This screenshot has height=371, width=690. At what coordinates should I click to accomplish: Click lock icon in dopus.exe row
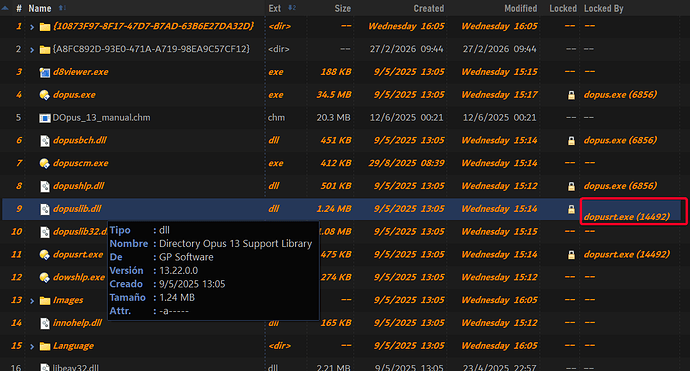[x=571, y=95]
